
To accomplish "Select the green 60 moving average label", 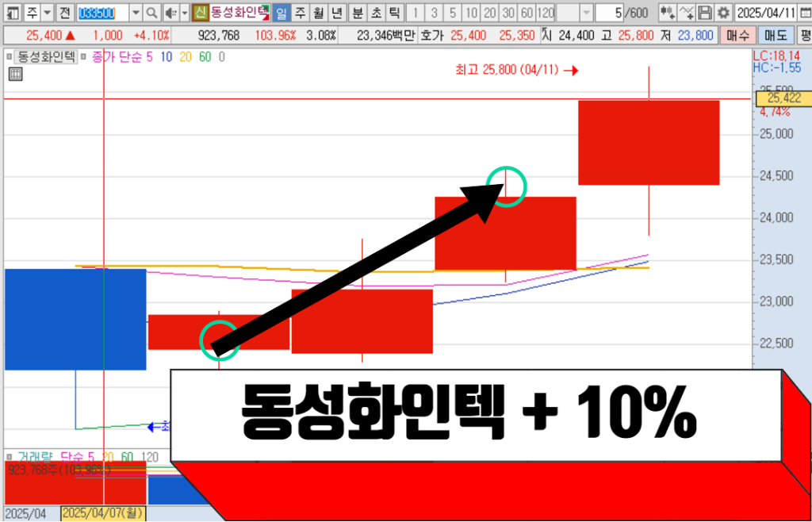I will [x=205, y=57].
